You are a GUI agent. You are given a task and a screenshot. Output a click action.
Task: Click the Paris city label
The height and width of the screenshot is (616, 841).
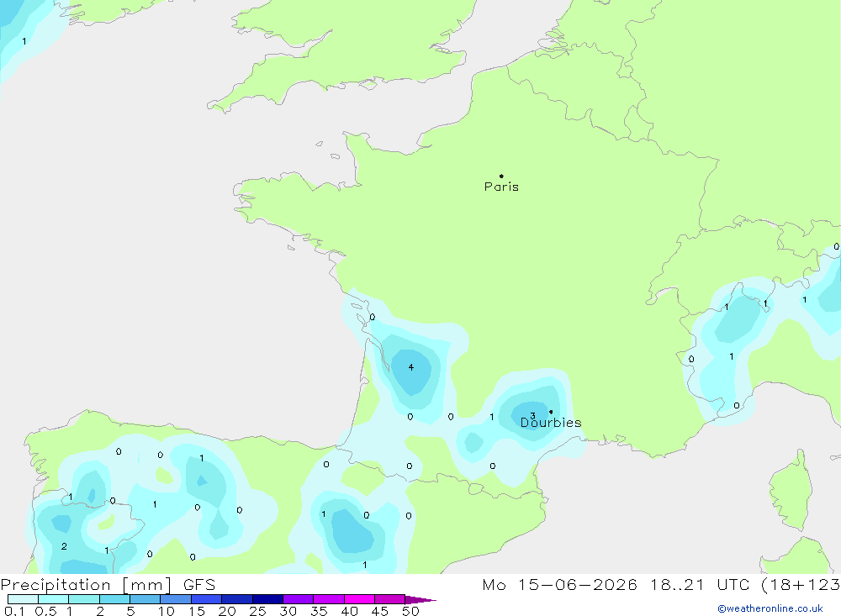tap(501, 187)
